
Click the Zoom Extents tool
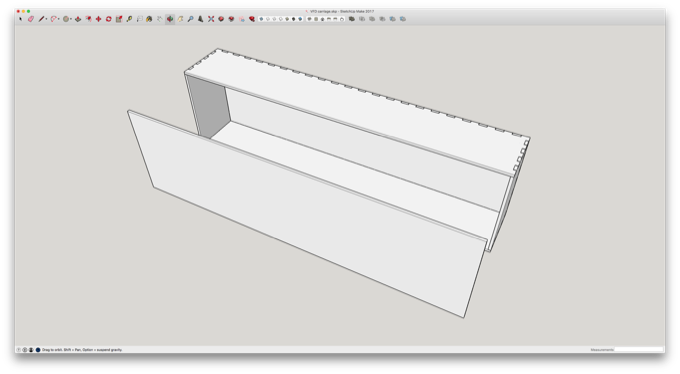pyautogui.click(x=211, y=19)
